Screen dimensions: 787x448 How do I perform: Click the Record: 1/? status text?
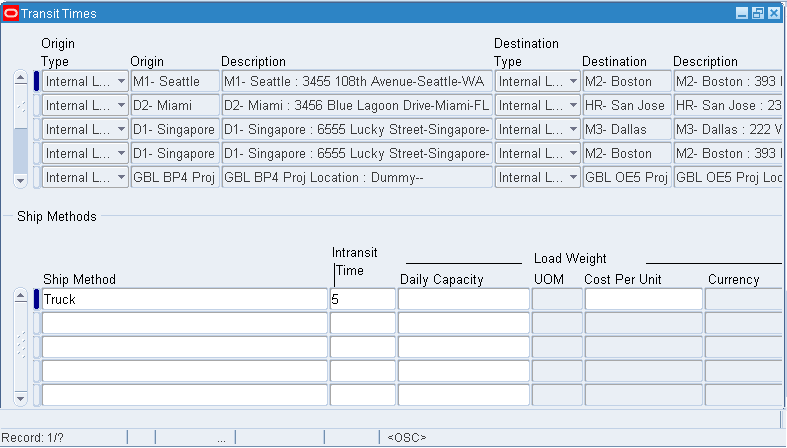(x=33, y=437)
